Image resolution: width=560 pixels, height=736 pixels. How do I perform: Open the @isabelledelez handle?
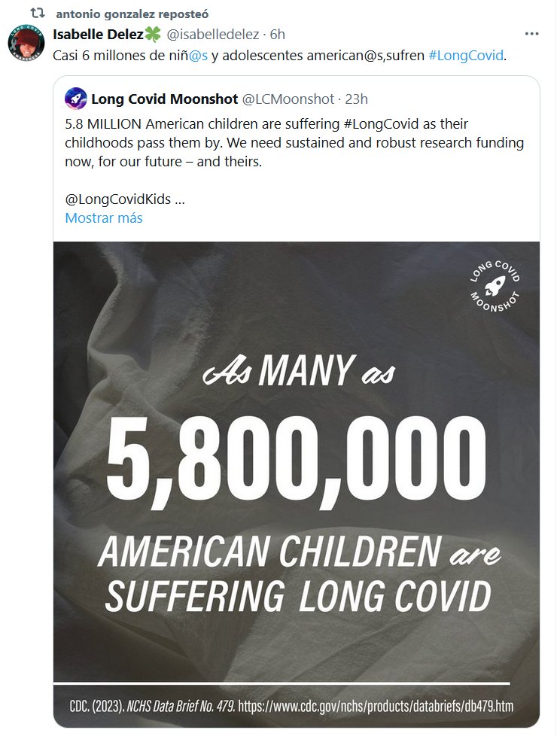(x=214, y=35)
